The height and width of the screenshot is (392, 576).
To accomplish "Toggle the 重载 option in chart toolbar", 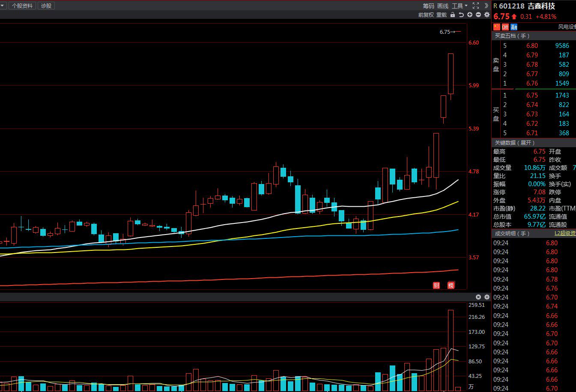I will click(x=442, y=15).
